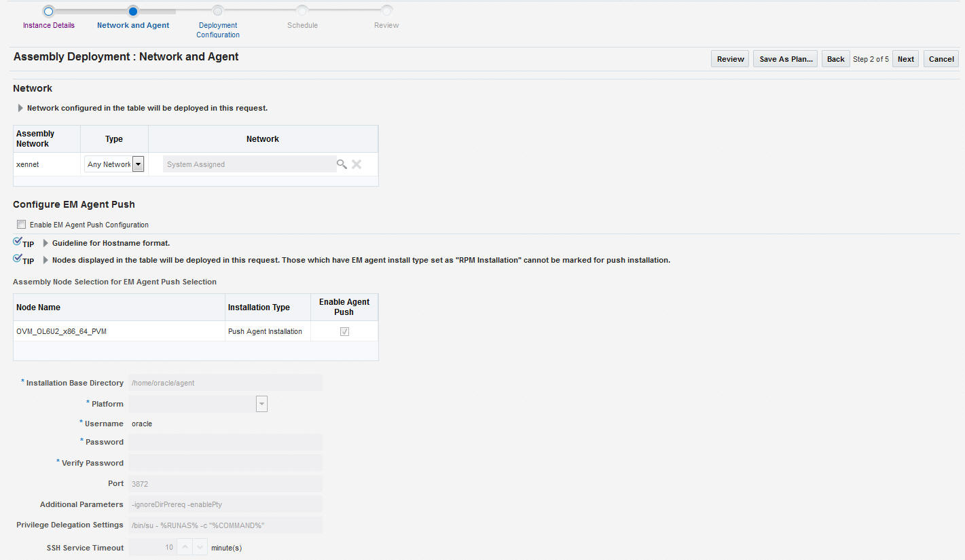This screenshot has height=560, width=965.
Task: Click the Next button
Action: pos(906,59)
